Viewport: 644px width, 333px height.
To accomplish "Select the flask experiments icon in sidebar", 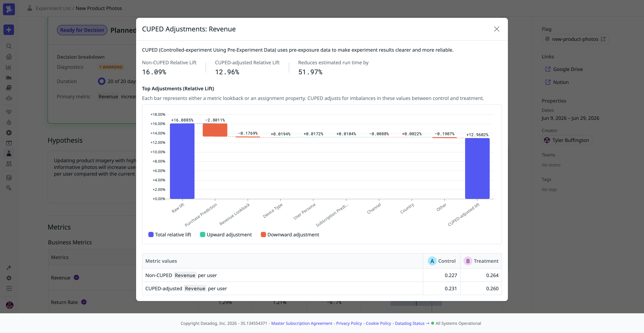I will click(x=9, y=153).
